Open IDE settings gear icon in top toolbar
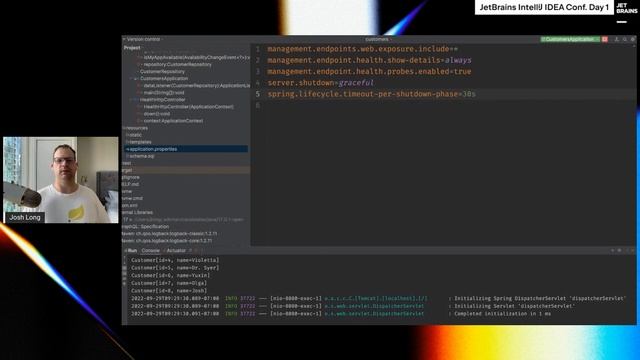Screen dimensions: 640x360 (633, 39)
